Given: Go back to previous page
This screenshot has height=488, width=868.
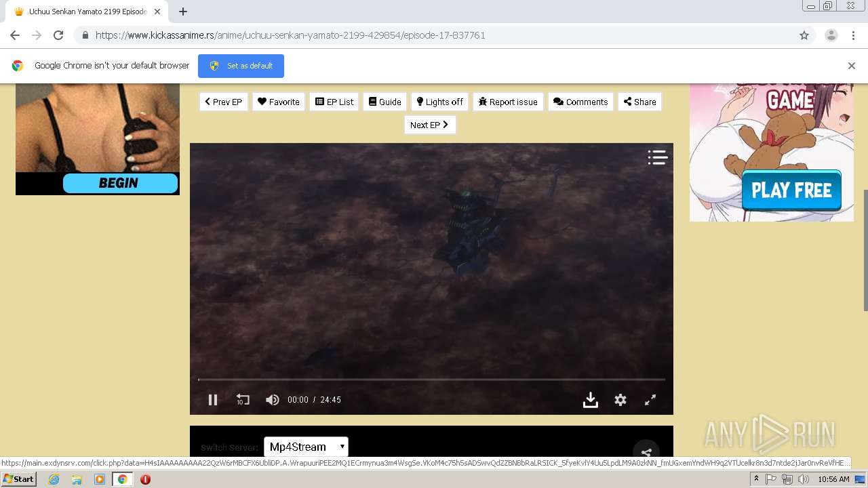Looking at the screenshot, I should [x=15, y=35].
